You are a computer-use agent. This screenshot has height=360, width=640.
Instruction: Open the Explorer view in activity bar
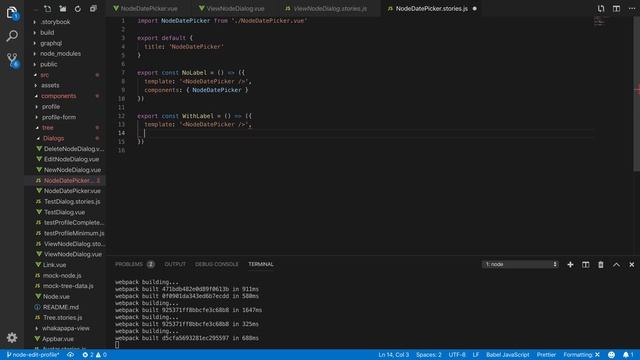12,13
